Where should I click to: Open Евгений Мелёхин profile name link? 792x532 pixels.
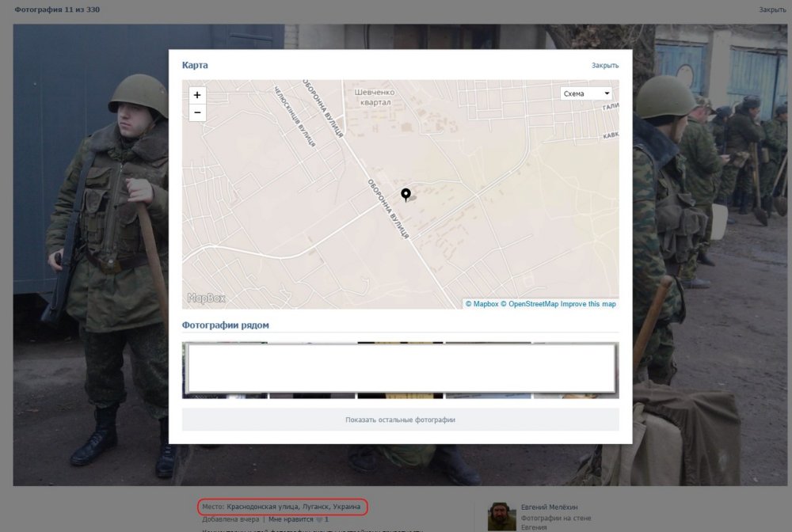point(550,507)
